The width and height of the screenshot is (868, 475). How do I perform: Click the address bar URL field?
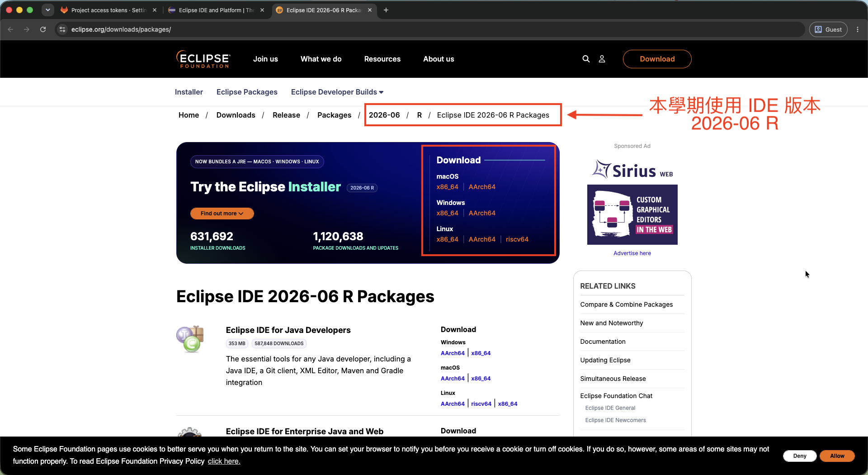[434, 29]
